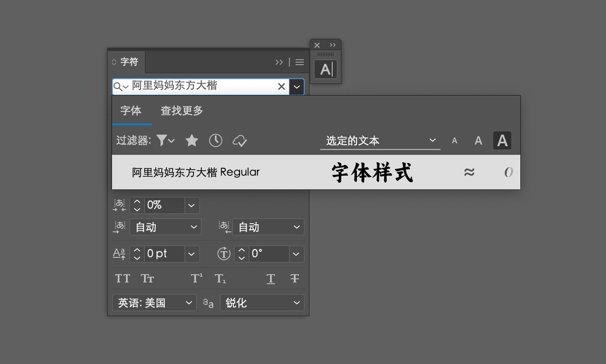Open the 英语: 美国 language dropdown
This screenshot has width=606, height=364.
[x=154, y=303]
